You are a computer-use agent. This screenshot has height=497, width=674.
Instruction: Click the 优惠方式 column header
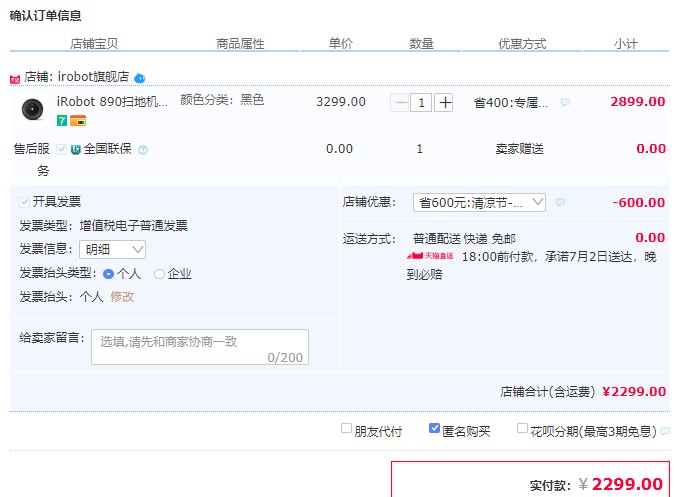[x=522, y=43]
